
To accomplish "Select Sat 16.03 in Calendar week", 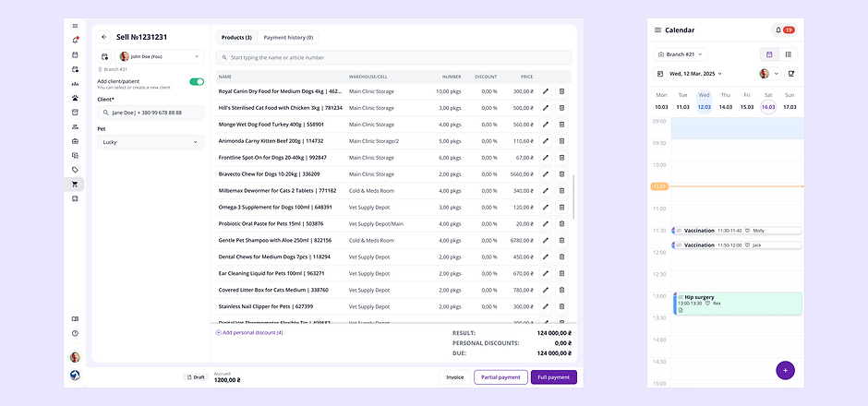I will click(x=768, y=101).
